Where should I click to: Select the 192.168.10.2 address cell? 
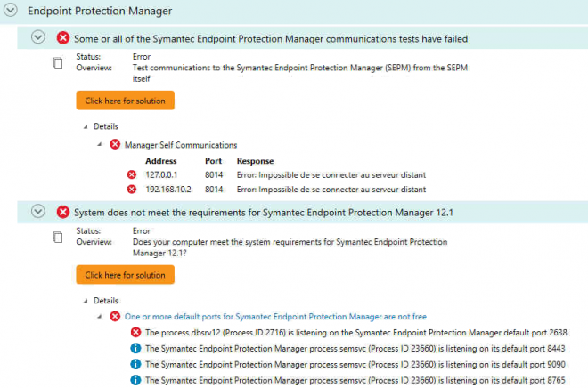(168, 190)
